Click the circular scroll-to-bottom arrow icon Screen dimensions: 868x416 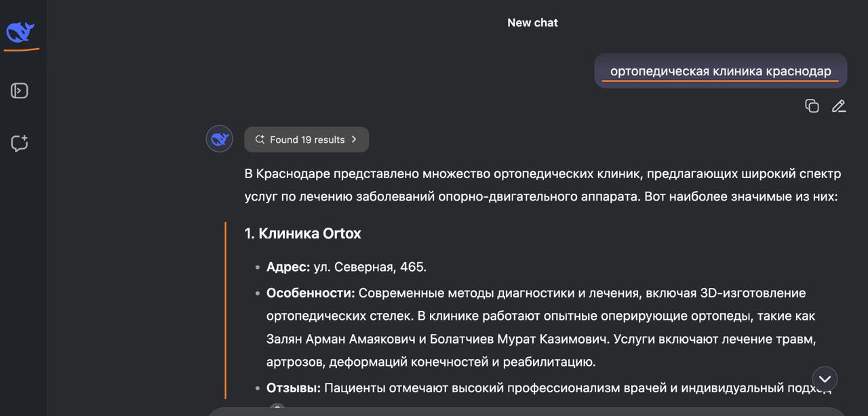click(825, 379)
